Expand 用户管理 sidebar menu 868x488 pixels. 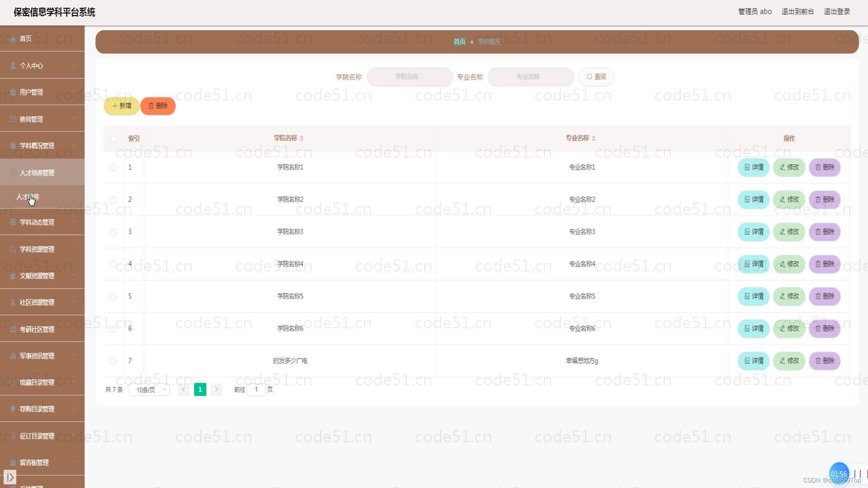[x=42, y=92]
